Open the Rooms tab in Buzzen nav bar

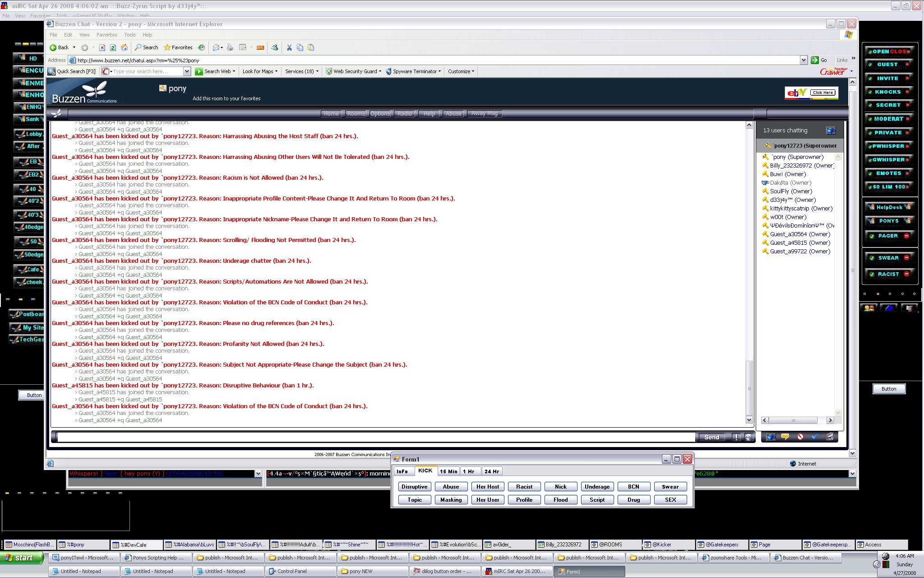pyautogui.click(x=356, y=114)
